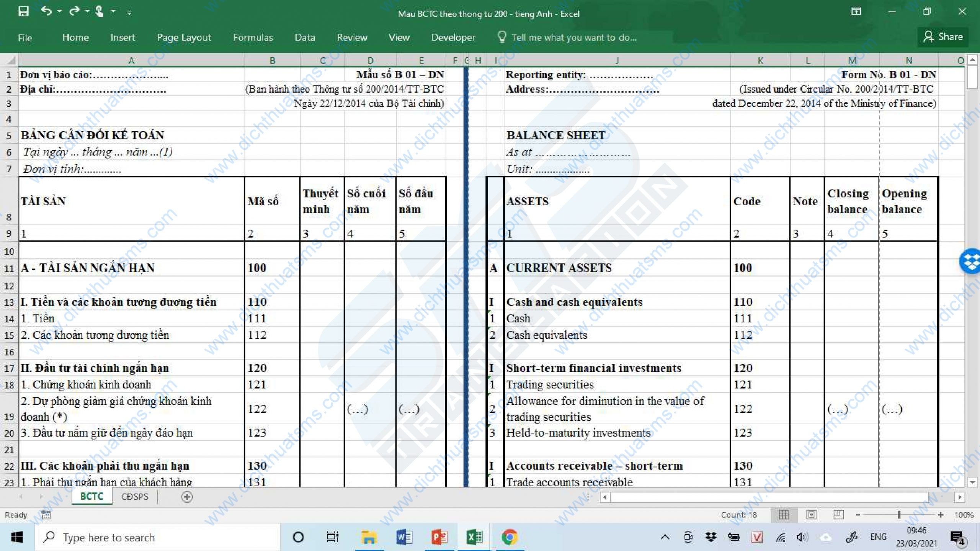Click the Touch/Mouse Mode icon

tap(99, 11)
